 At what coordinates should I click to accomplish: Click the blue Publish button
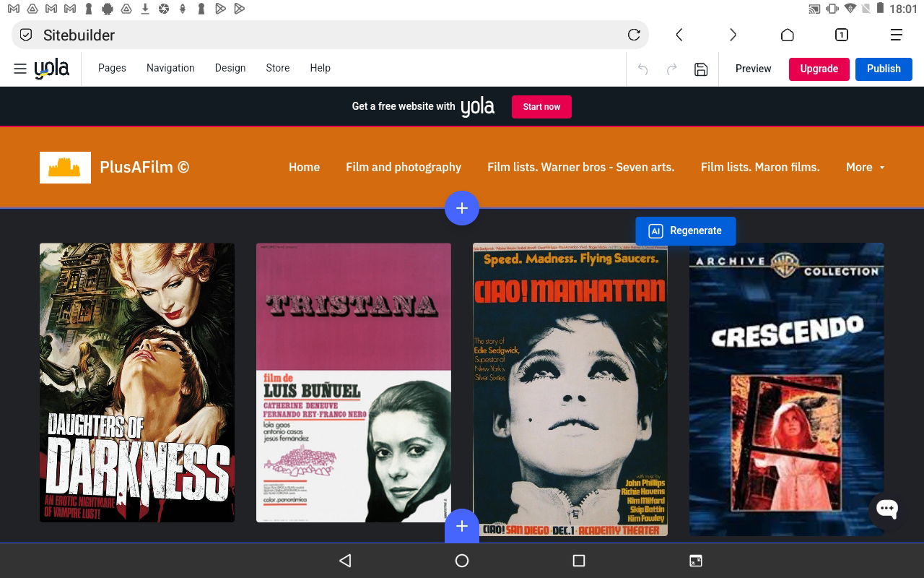click(884, 69)
